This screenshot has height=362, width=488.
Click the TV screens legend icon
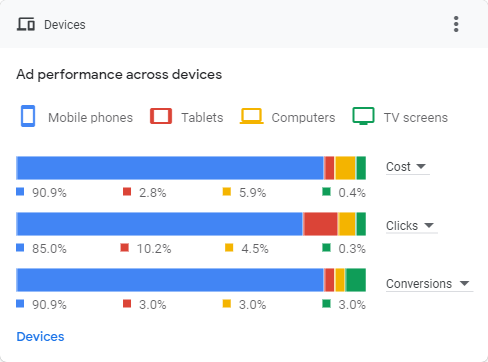click(x=363, y=116)
